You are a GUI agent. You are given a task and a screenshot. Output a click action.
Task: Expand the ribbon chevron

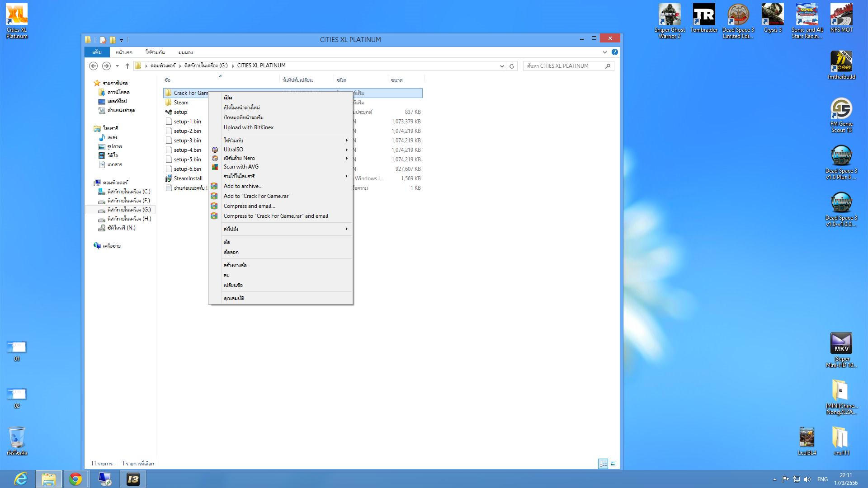click(605, 52)
